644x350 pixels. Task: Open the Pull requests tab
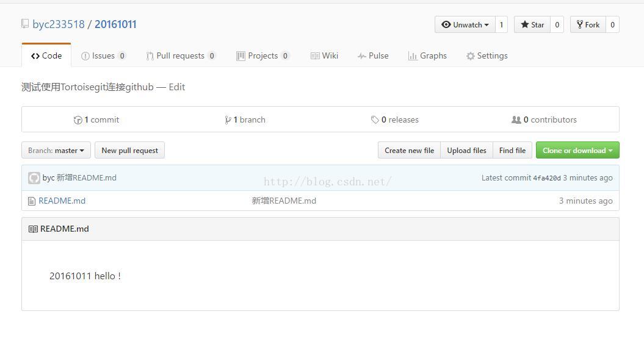pos(181,55)
